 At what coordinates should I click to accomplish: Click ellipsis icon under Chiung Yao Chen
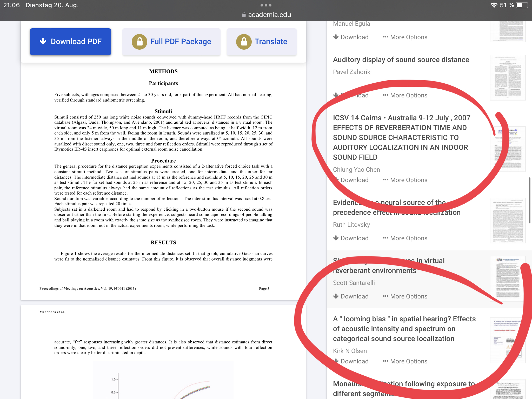pyautogui.click(x=385, y=180)
